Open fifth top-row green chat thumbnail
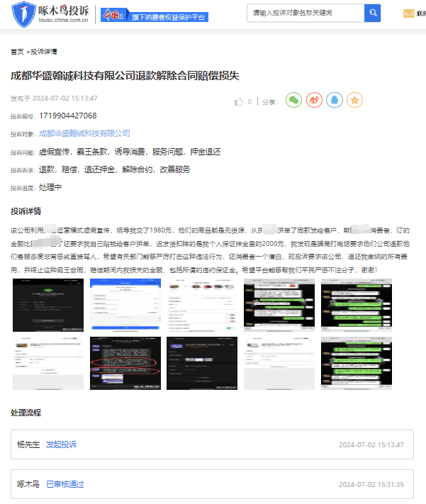The image size is (426, 504). 357,305
